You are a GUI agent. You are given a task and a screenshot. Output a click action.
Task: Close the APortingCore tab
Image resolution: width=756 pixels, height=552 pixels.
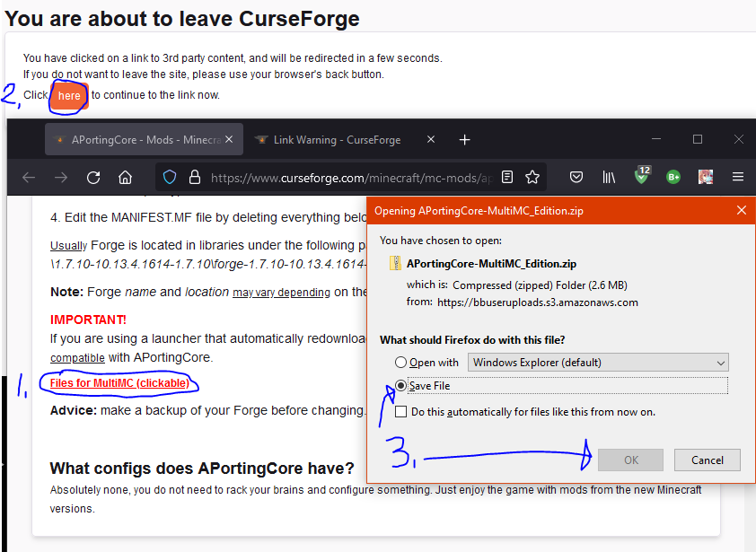229,139
